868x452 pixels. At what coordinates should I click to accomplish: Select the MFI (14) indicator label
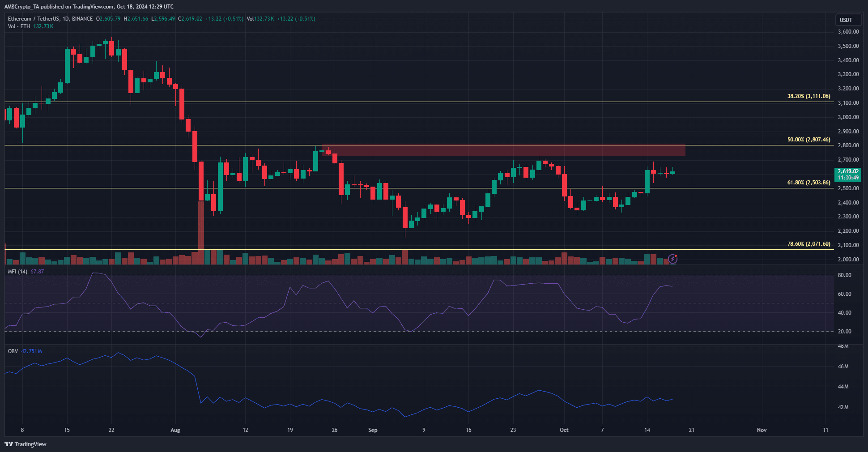tap(17, 272)
